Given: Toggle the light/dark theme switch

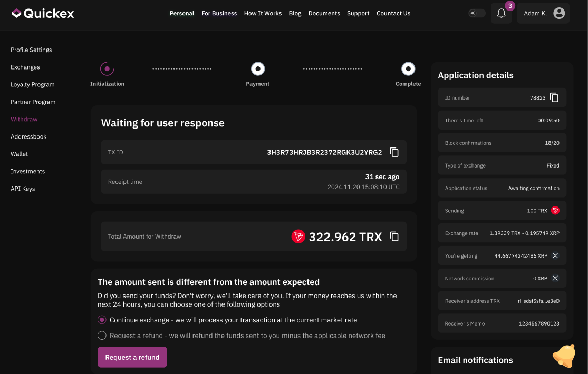Looking at the screenshot, I should (x=477, y=13).
